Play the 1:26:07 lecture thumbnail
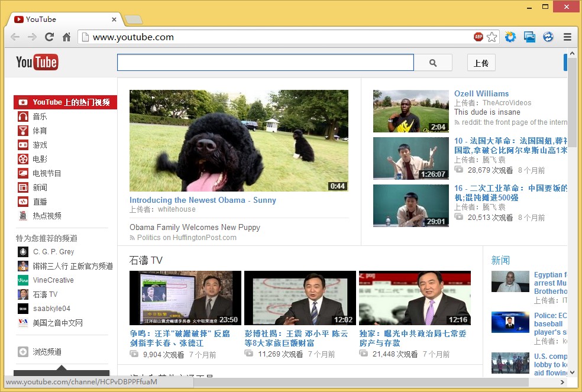The image size is (582, 392). (x=411, y=158)
